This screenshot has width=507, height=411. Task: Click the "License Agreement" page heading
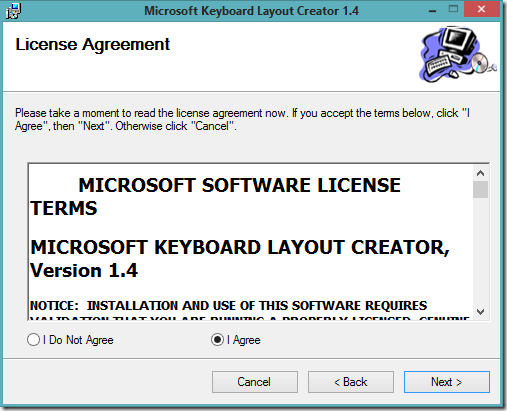click(x=93, y=45)
